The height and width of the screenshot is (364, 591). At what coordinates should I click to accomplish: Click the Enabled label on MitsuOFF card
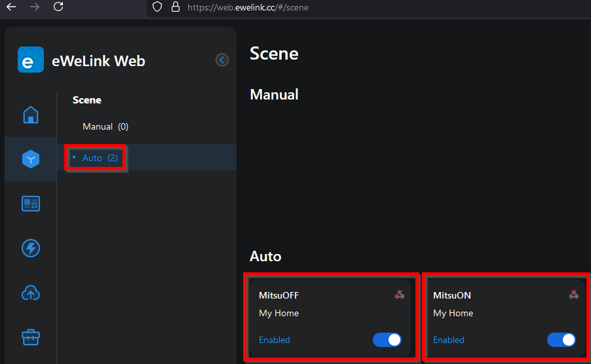point(274,340)
